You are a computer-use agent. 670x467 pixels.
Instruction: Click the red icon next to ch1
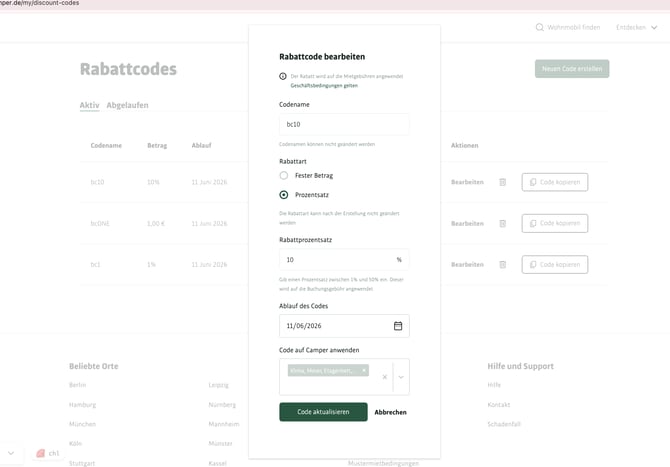coord(41,453)
